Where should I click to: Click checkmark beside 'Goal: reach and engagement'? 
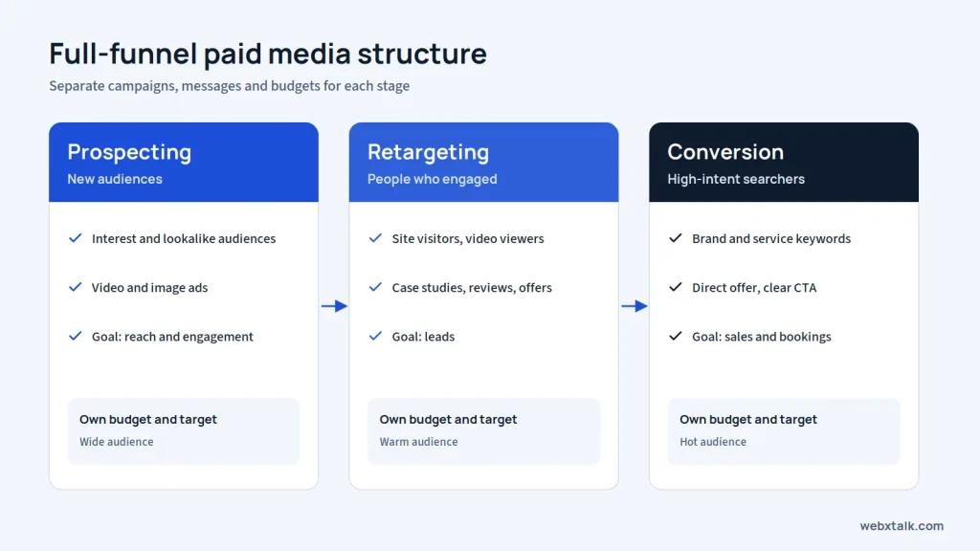pyautogui.click(x=75, y=336)
